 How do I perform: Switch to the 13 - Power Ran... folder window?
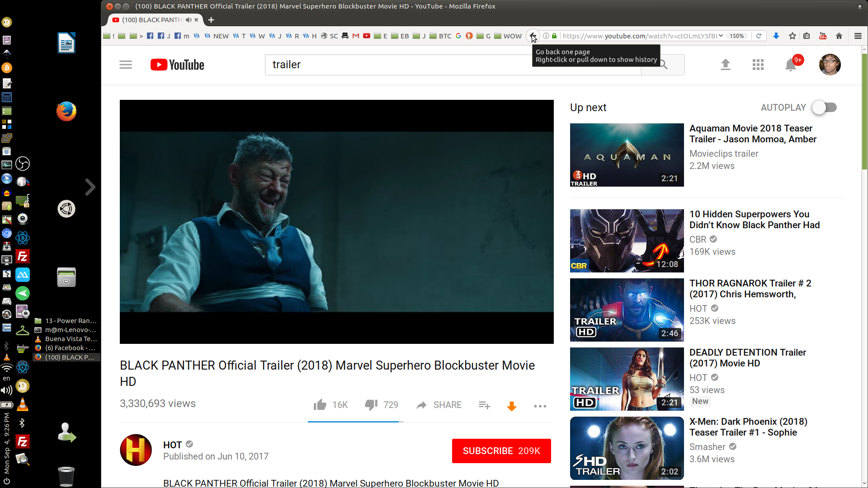(66, 321)
